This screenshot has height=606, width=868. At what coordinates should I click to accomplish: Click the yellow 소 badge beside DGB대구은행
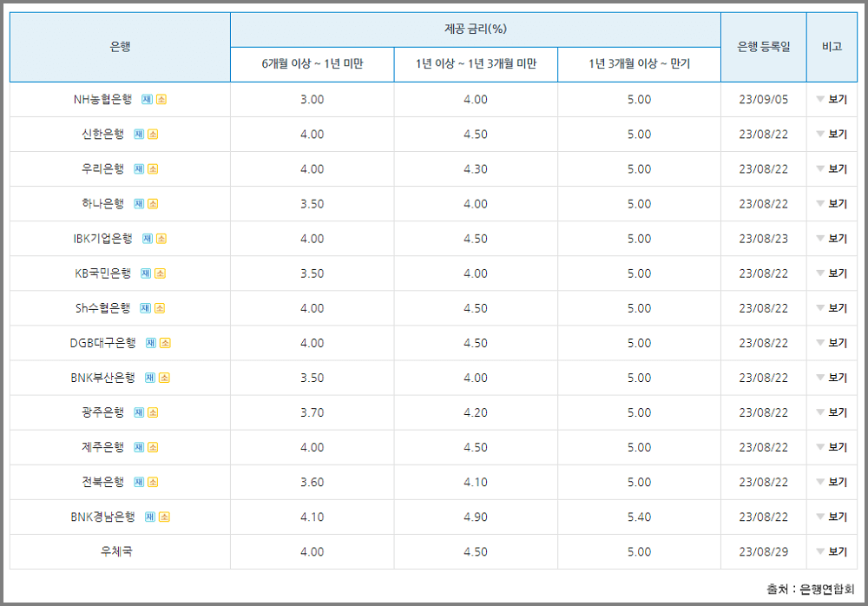165,343
